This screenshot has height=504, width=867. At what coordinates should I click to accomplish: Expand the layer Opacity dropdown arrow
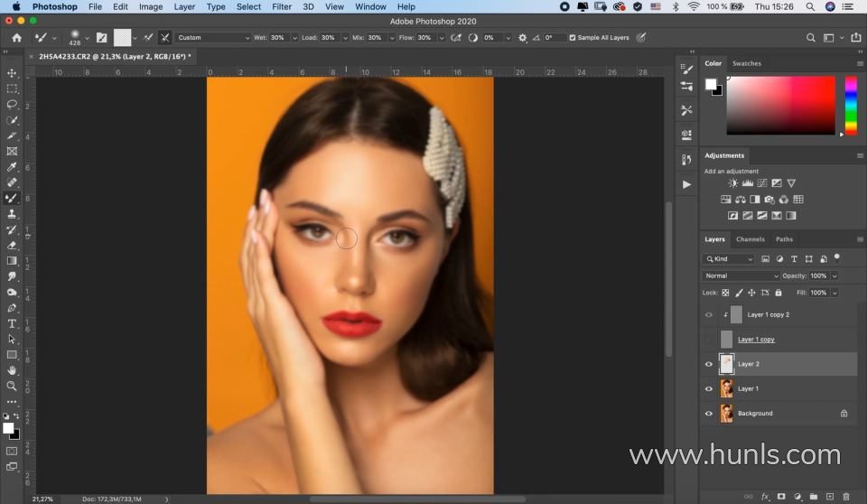click(834, 275)
